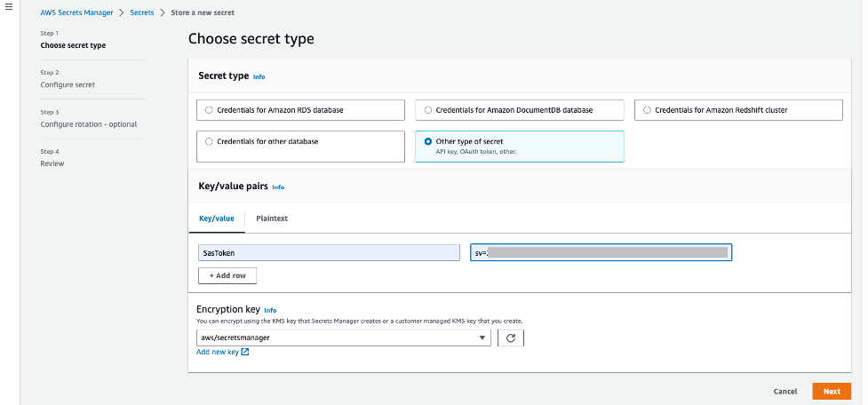Select Other type of secret option

point(428,141)
